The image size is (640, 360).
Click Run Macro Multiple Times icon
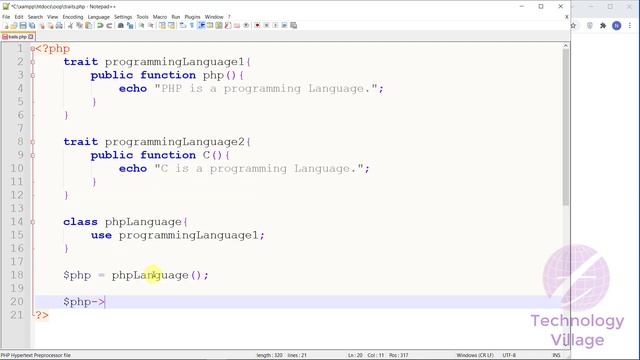[284, 25]
